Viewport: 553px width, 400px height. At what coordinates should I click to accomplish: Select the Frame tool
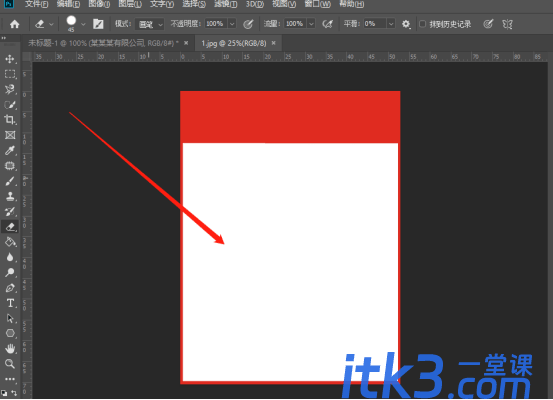coord(10,135)
